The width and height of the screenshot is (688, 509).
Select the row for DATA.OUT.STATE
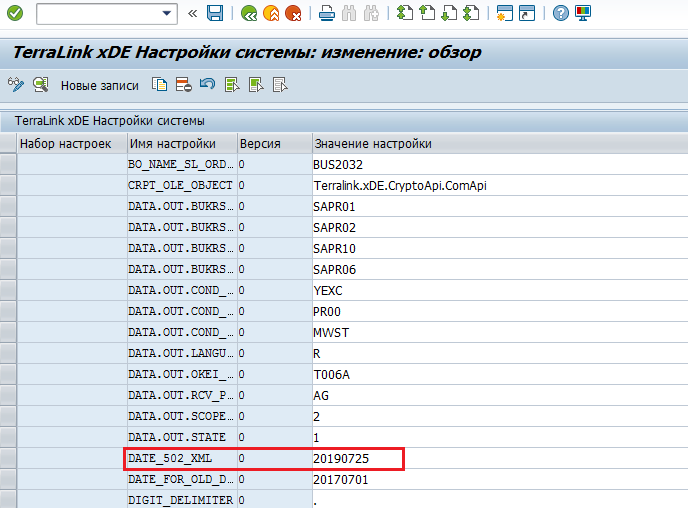(x=9, y=437)
